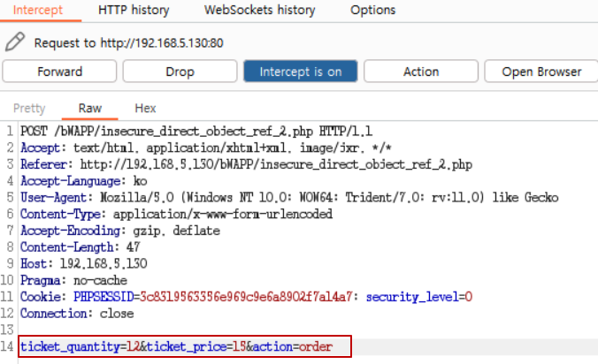Click the pencil edit icon beside request target

[15, 42]
